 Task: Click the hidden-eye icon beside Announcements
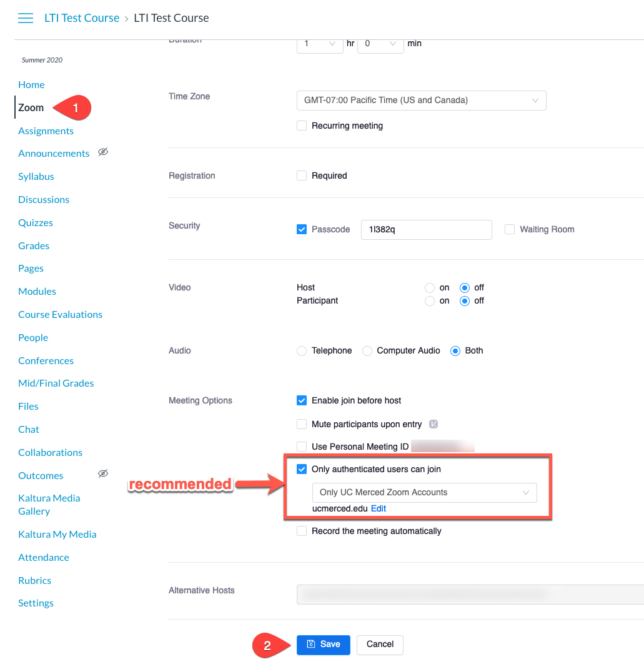point(104,152)
